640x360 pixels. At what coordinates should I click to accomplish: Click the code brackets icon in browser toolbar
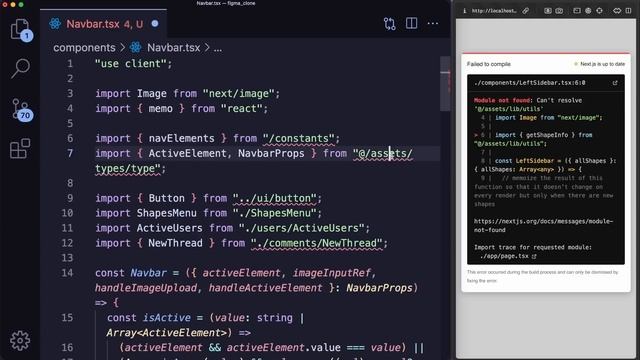[x=617, y=11]
